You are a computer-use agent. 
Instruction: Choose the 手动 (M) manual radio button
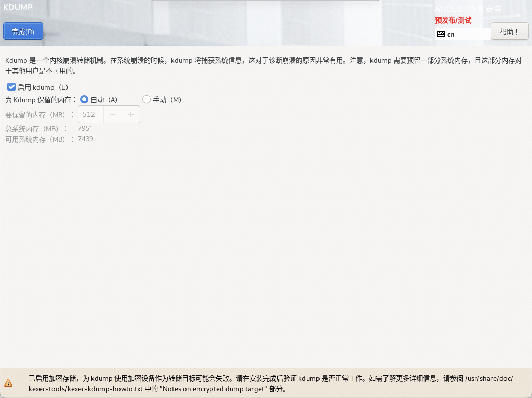point(147,100)
